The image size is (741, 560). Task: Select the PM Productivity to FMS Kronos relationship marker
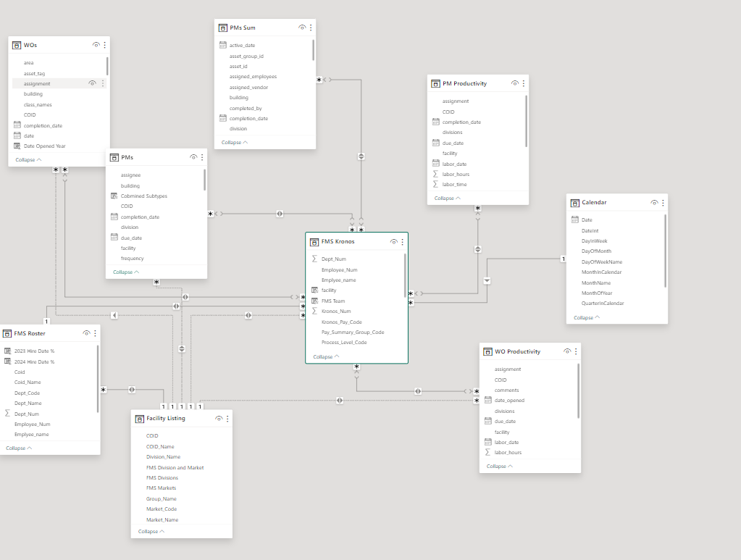tap(478, 249)
